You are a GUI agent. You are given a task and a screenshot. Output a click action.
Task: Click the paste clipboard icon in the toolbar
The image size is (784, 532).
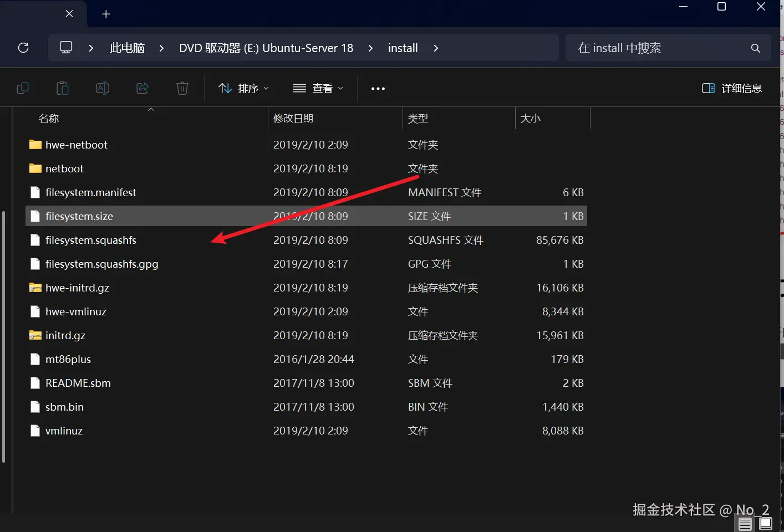tap(63, 88)
